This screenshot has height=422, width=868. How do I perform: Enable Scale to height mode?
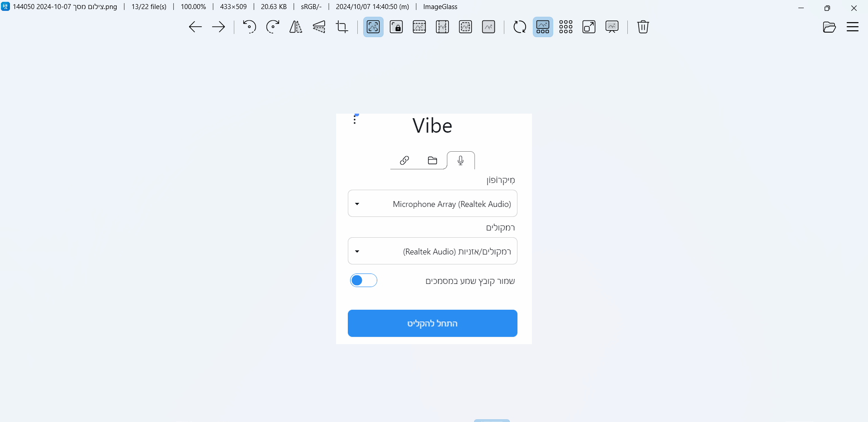442,27
